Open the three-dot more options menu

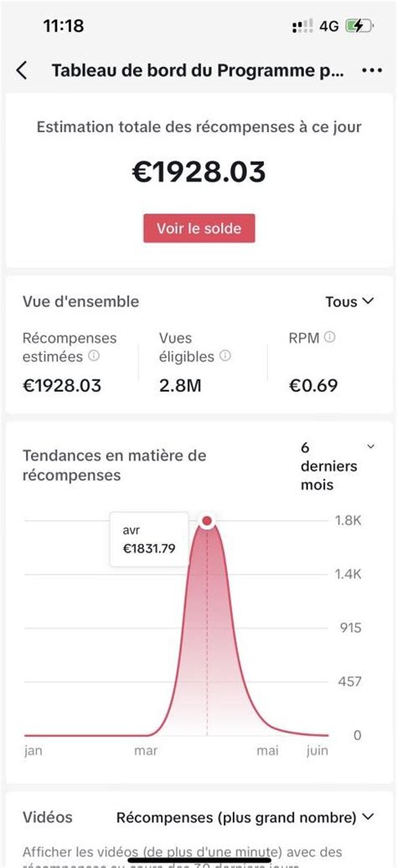click(372, 71)
